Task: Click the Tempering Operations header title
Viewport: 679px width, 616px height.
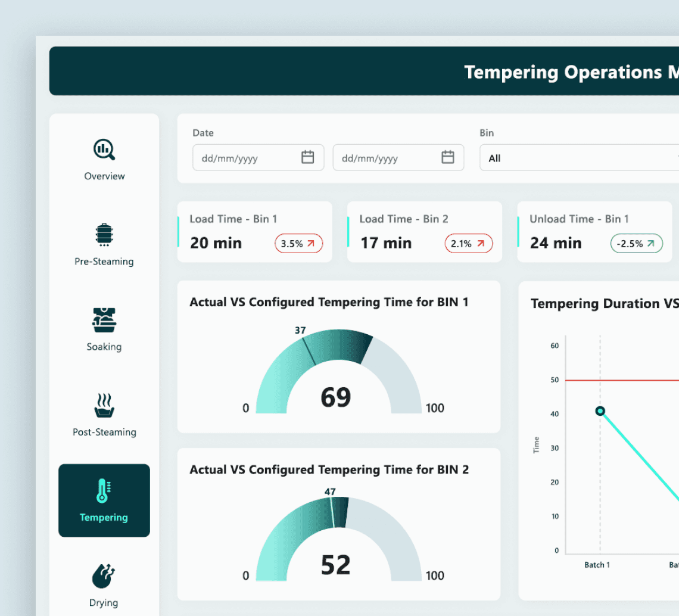Action: 572,72
